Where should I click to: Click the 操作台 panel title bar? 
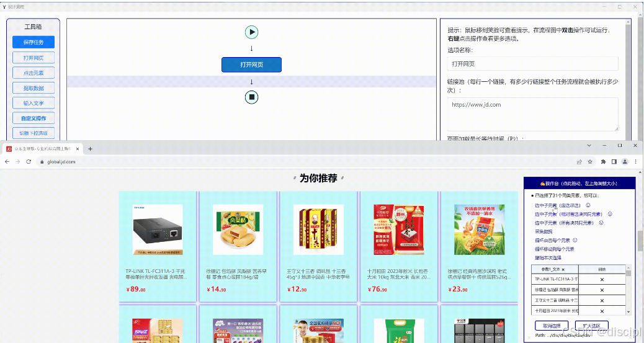[579, 183]
